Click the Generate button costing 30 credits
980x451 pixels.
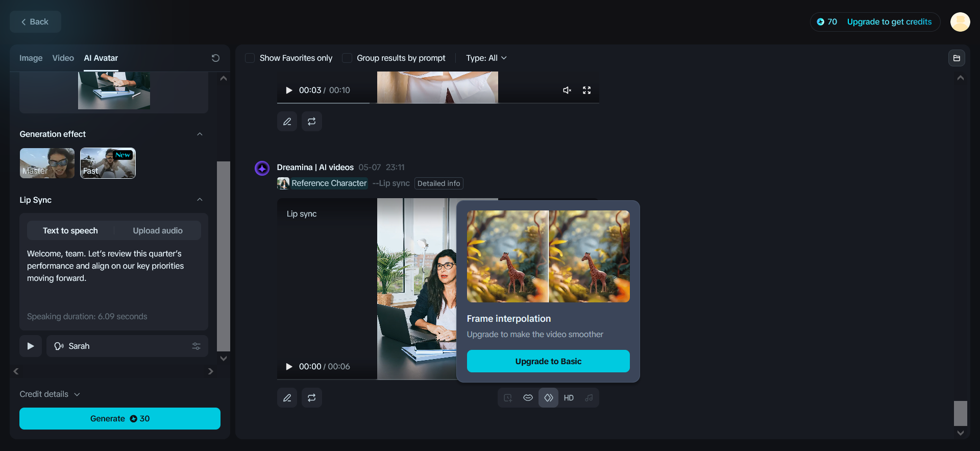coord(120,419)
